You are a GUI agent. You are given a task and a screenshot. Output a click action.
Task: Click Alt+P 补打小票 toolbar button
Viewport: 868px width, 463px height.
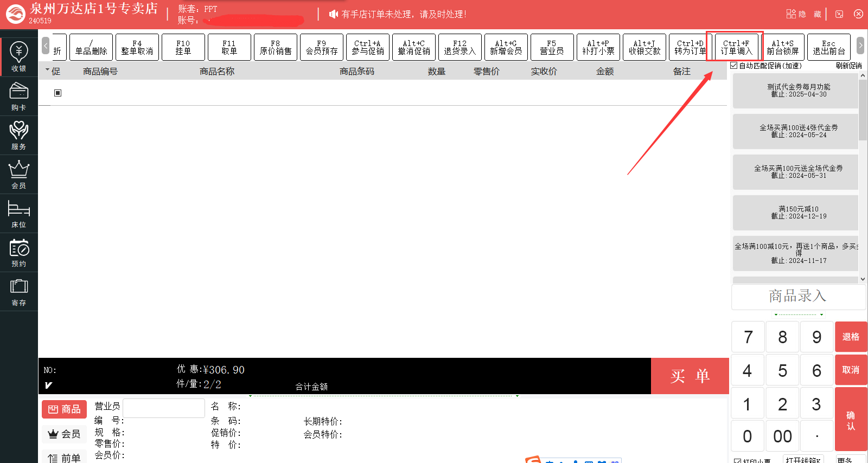(x=598, y=47)
